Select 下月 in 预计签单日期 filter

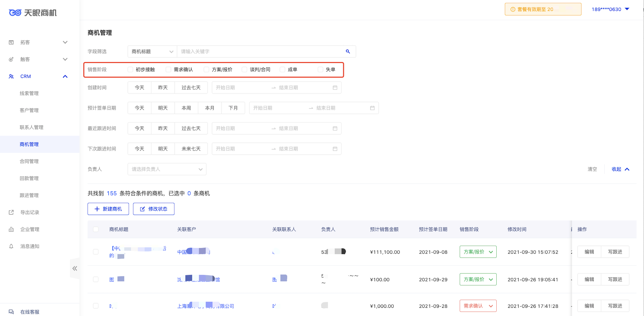click(x=233, y=108)
